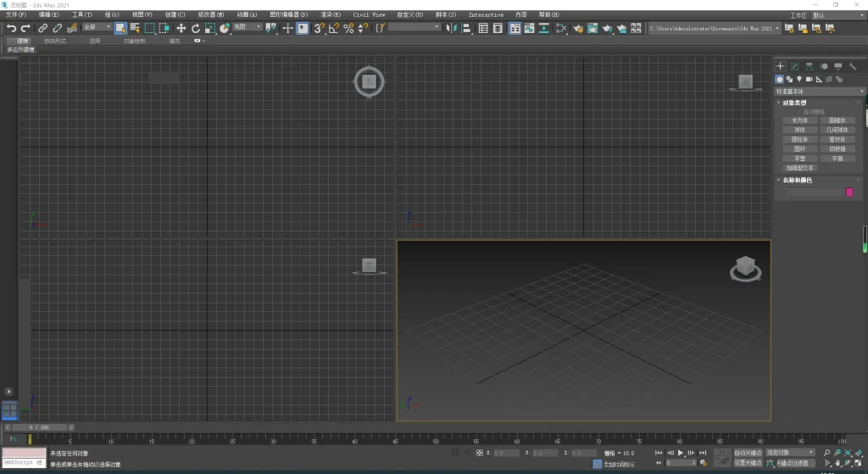This screenshot has height=474, width=868.
Task: Collapse the 对象类型 rollout
Action: pos(795,103)
